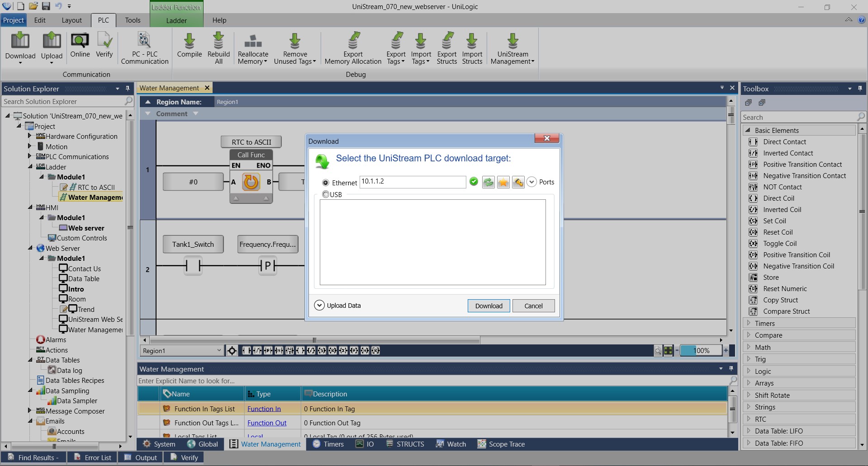This screenshot has width=868, height=466.
Task: Pin the Water Management tags panel
Action: point(731,369)
